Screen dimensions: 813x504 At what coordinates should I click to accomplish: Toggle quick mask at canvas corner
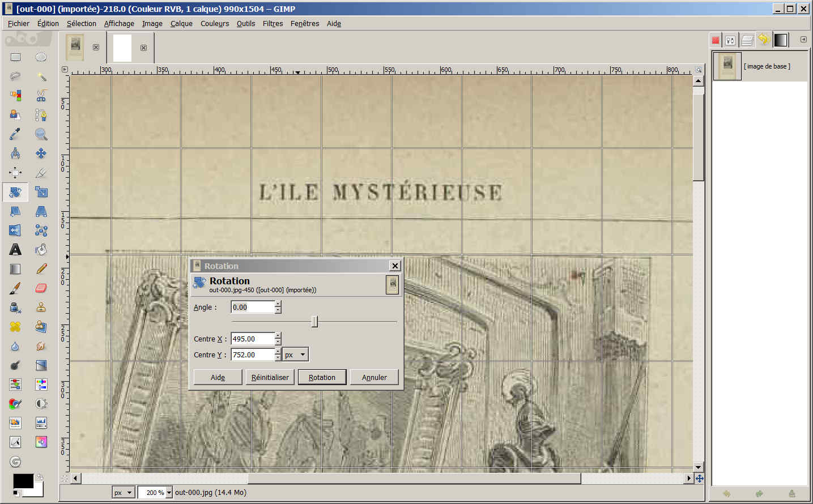click(x=65, y=479)
